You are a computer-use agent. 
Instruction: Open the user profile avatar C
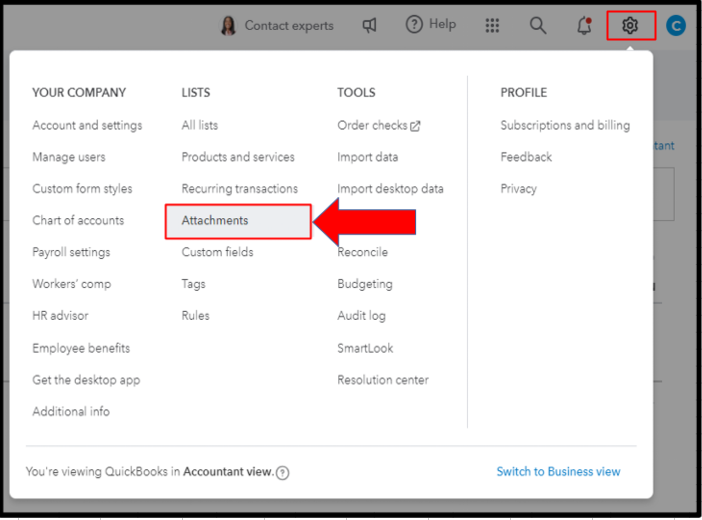676,25
